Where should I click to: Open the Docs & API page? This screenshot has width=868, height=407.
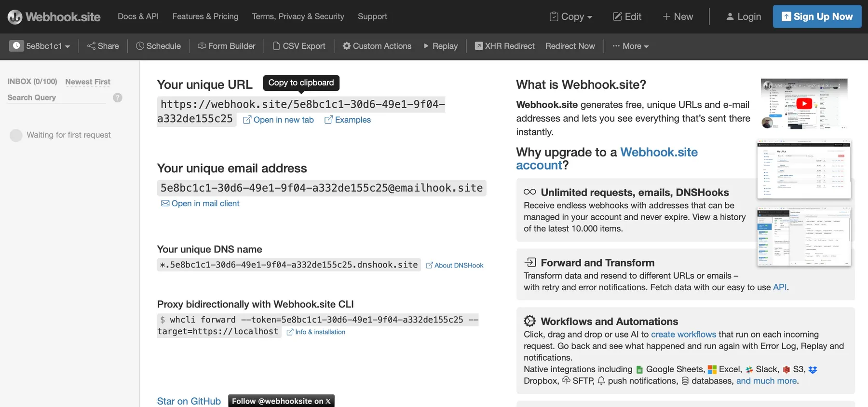[x=138, y=16]
